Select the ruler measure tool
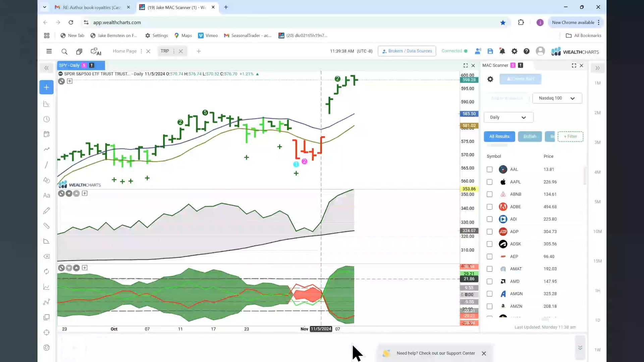The width and height of the screenshot is (644, 362). 46,226
